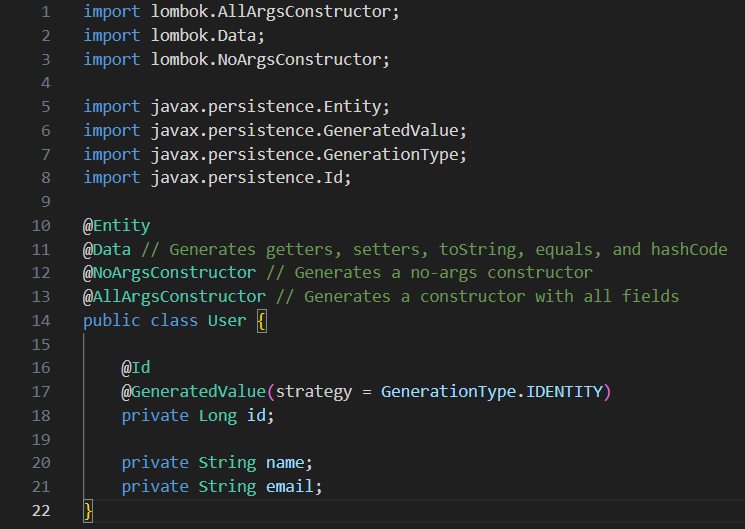Click the Long type keyword

218,415
